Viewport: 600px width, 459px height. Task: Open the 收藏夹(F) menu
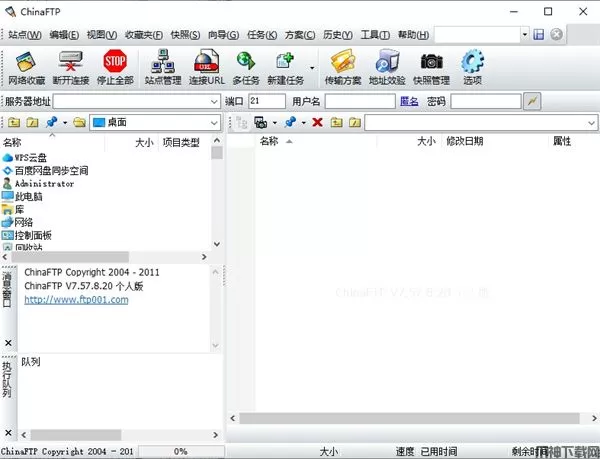(x=144, y=35)
